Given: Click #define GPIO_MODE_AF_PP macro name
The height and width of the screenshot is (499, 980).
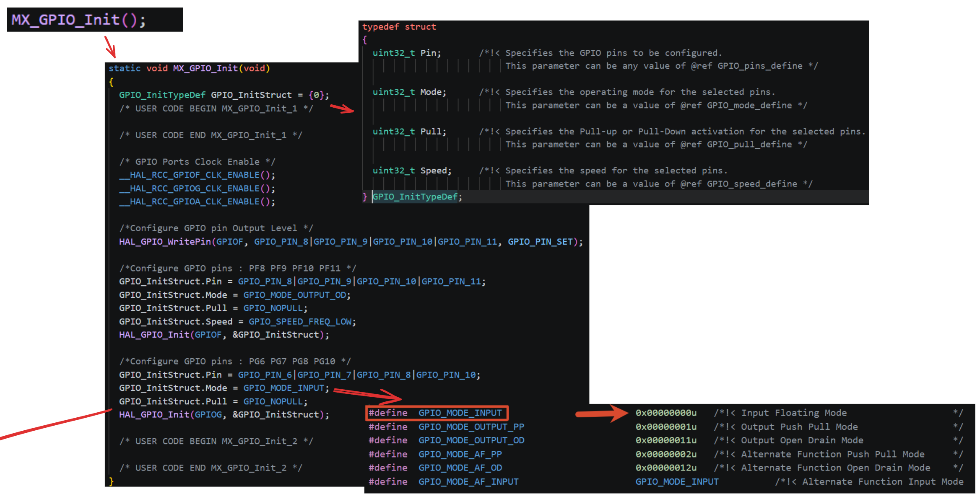Looking at the screenshot, I should click(x=460, y=454).
